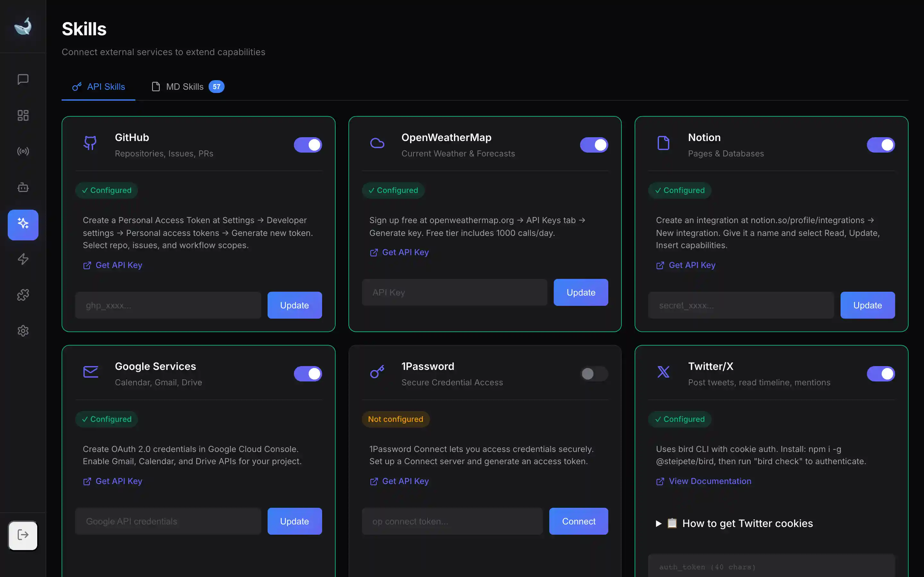Select the API Skills tab
Screen dimensions: 924x577
click(99, 87)
